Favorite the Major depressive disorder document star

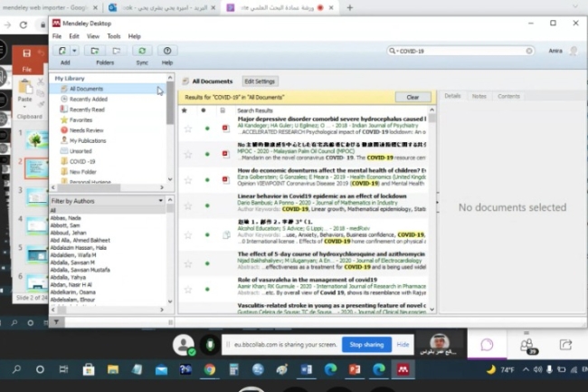click(188, 129)
